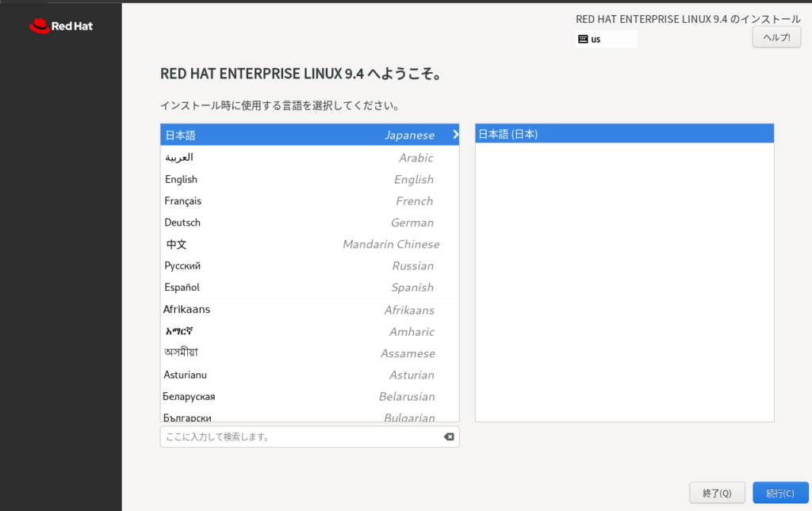The height and width of the screenshot is (511, 812).
Task: Open the us keyboard layout indicator
Action: [606, 39]
